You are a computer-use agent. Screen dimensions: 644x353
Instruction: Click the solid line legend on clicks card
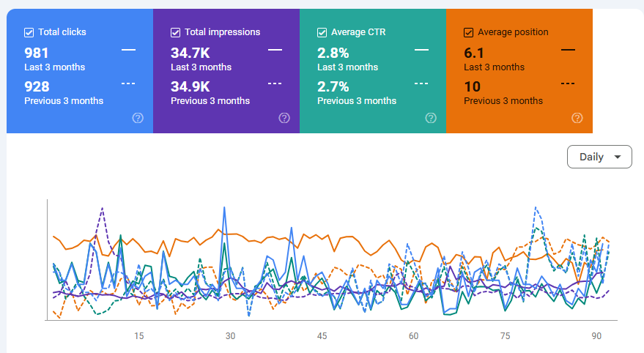[128, 50]
